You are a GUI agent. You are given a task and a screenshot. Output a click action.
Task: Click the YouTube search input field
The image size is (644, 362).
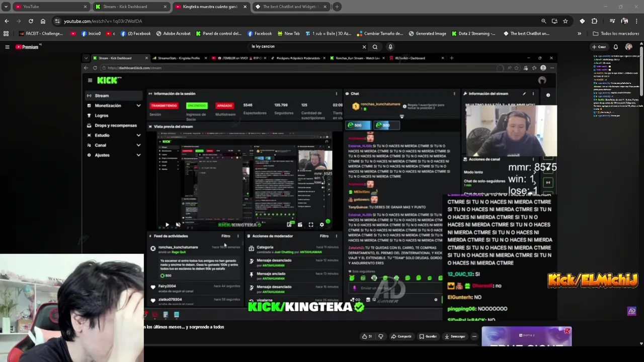coord(304,47)
